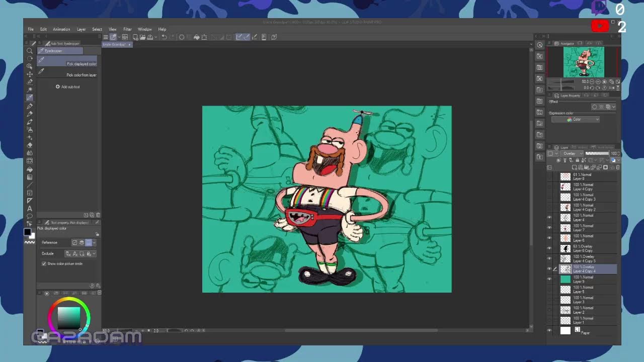Viewport: 644px width, 362px height.
Task: Open the Overlay blending mode dropdown
Action: (573, 153)
